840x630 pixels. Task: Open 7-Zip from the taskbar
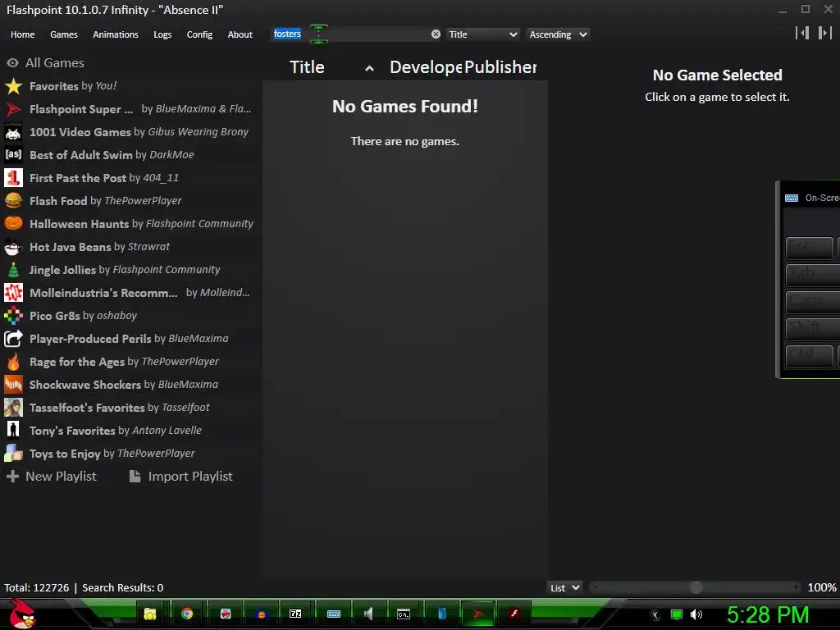coord(295,614)
